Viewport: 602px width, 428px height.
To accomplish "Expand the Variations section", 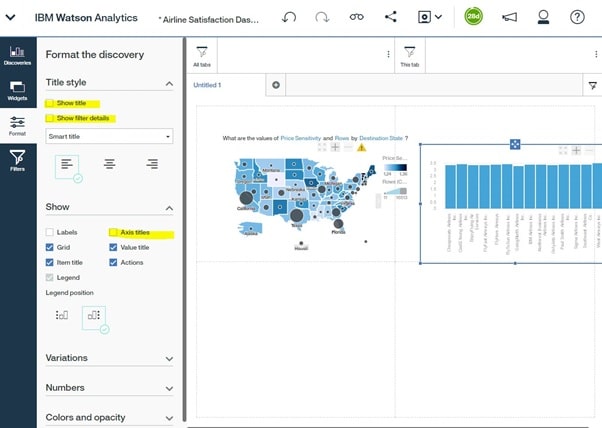I will [x=169, y=359].
